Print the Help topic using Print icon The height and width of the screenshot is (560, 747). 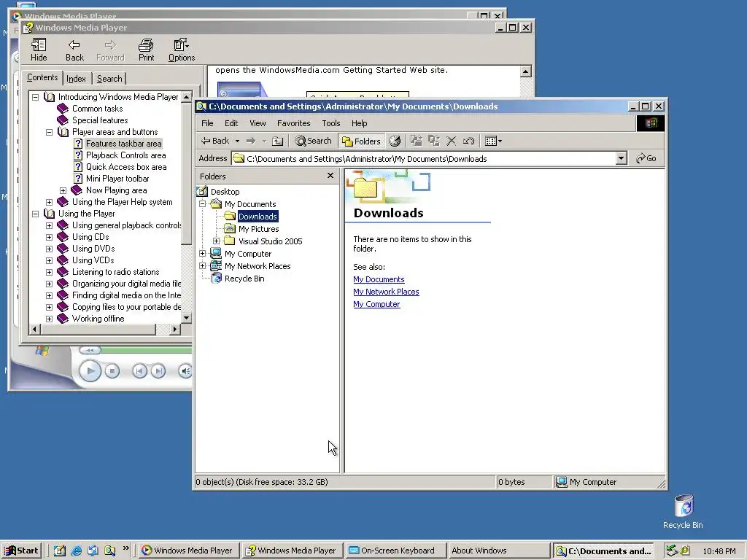tap(146, 50)
